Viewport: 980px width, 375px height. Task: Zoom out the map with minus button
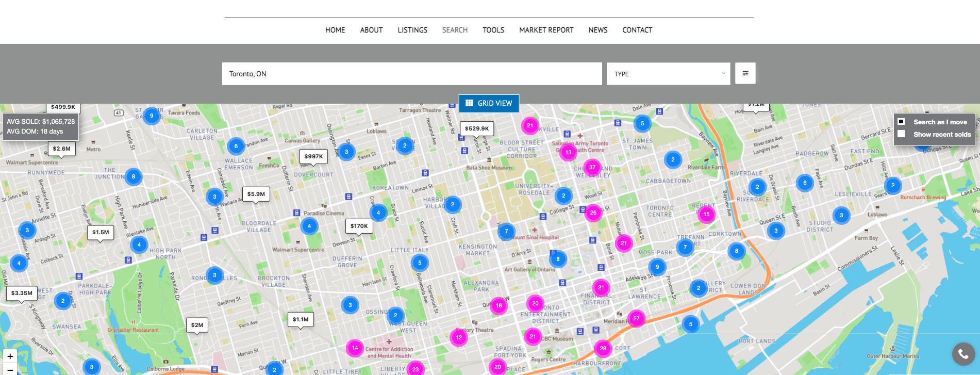pyautogui.click(x=10, y=369)
